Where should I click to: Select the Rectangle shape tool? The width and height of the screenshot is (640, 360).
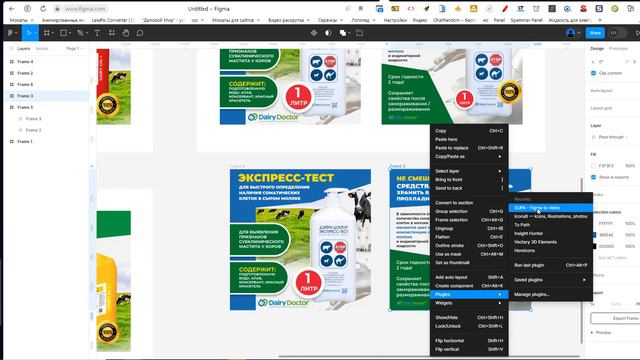coord(63,33)
